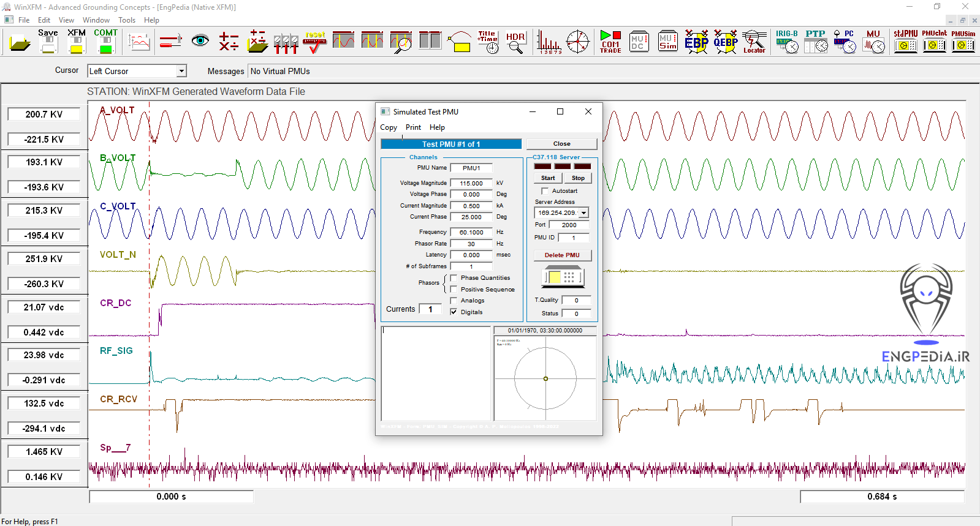Open the Copy menu in PMU dialog
980x526 pixels.
pos(389,127)
